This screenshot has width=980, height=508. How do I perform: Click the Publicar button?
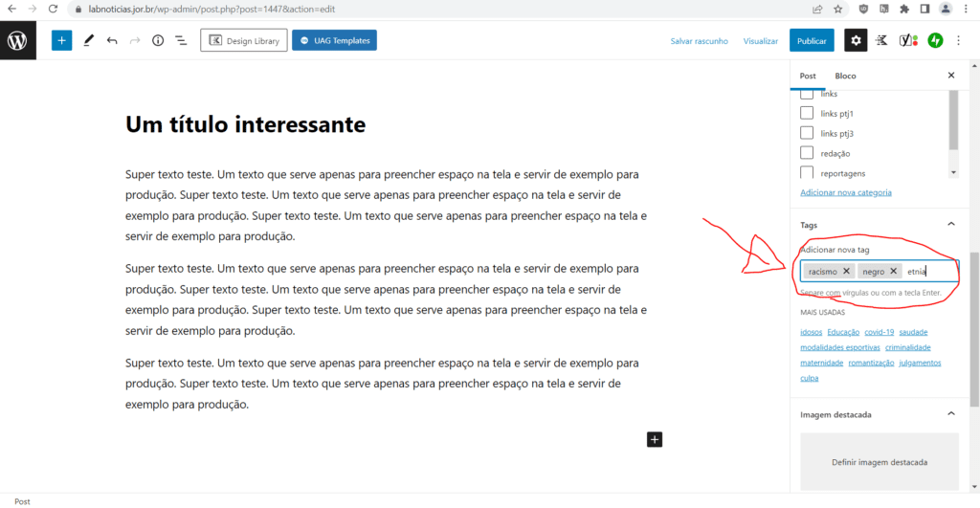[811, 40]
